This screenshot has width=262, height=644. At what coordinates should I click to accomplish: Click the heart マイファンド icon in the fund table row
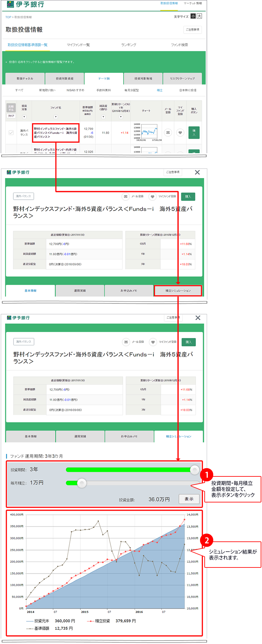[x=180, y=133]
